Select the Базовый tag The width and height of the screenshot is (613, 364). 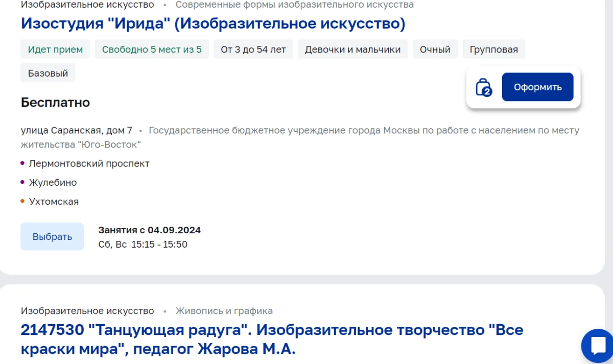tap(48, 73)
